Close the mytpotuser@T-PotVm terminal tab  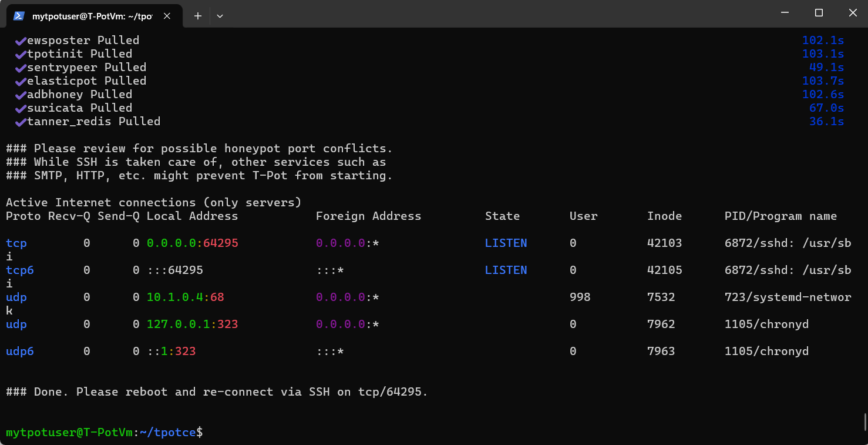coord(167,16)
